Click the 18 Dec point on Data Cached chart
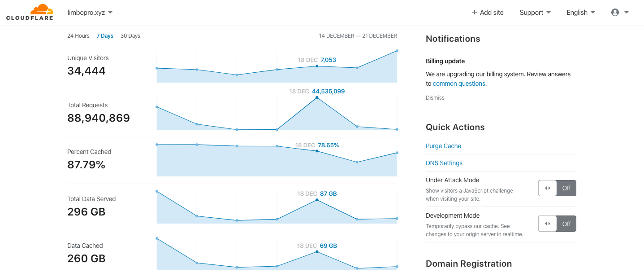The width and height of the screenshot is (644, 277). pos(317,252)
